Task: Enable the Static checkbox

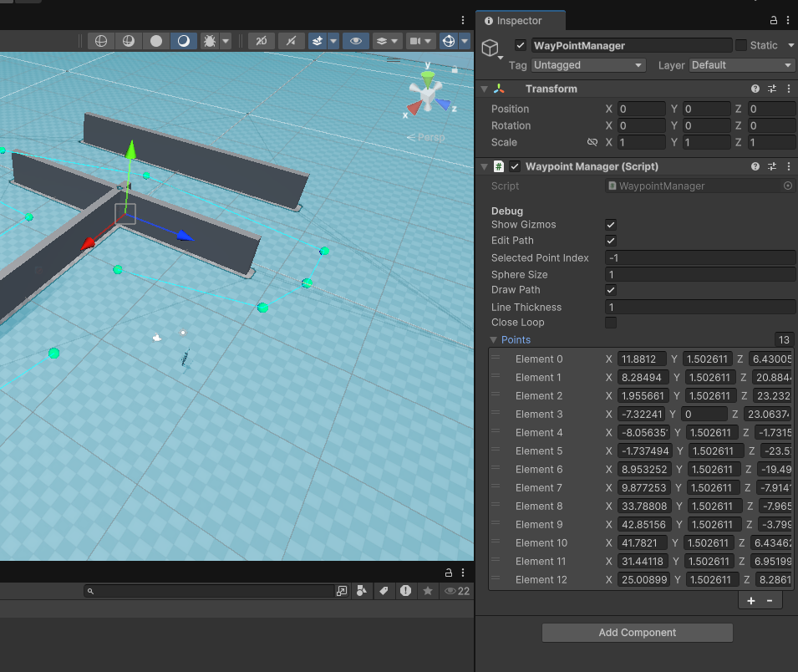Action: (x=742, y=45)
